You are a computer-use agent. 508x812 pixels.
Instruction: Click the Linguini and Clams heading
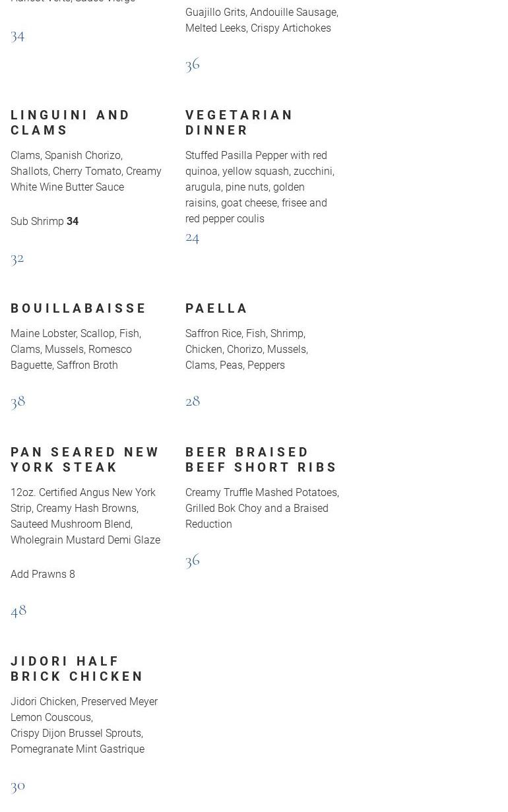pyautogui.click(x=71, y=123)
